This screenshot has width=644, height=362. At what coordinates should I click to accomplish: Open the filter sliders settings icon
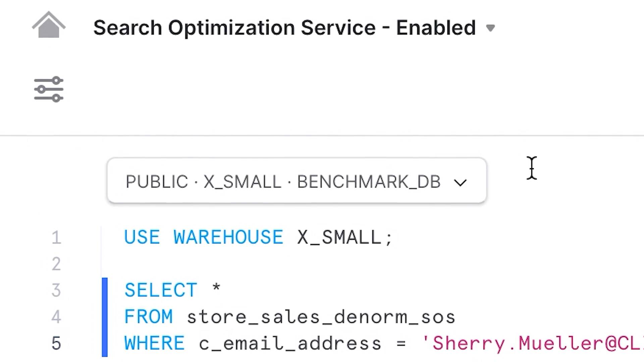[49, 89]
